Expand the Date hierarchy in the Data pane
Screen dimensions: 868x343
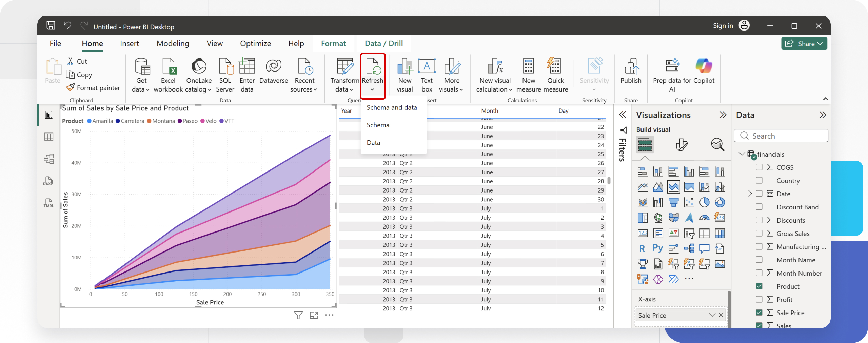pyautogui.click(x=750, y=194)
